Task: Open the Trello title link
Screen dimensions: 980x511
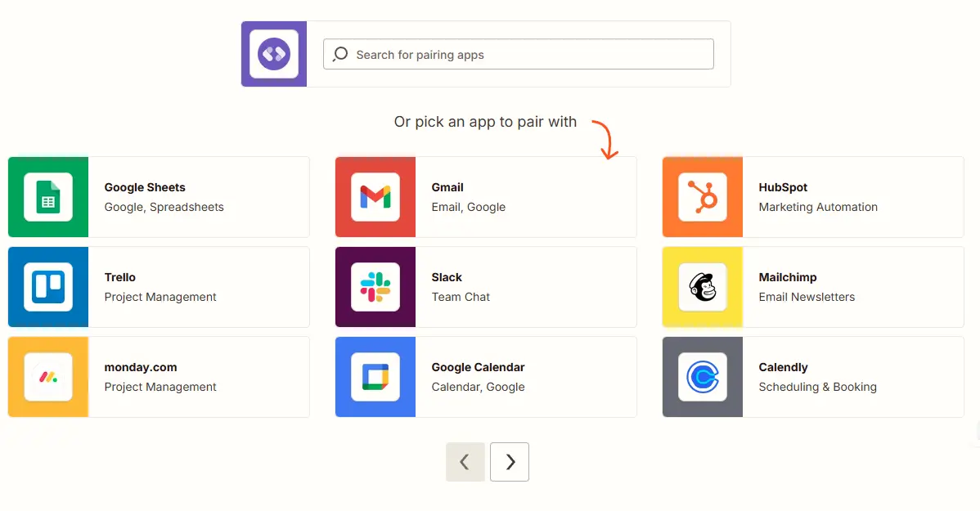Action: (120, 277)
